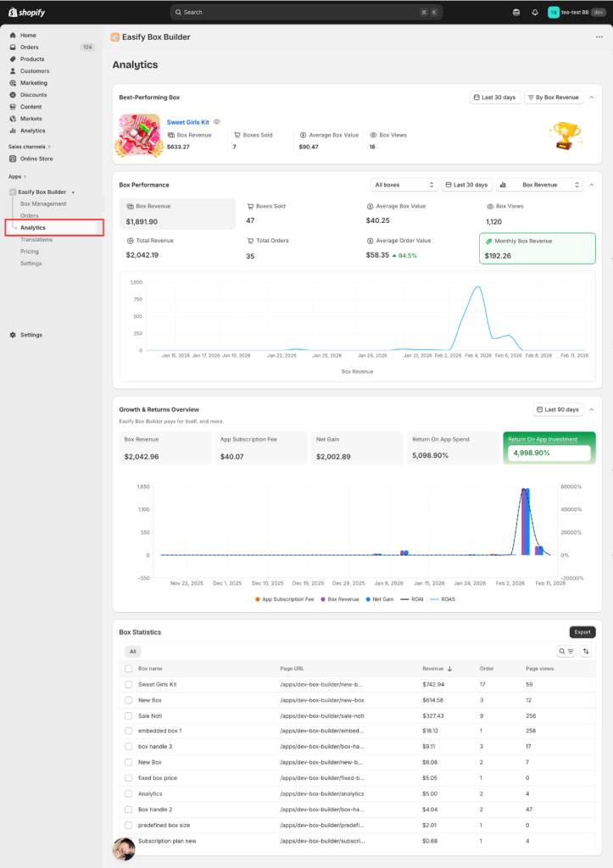This screenshot has height=868, width=613.
Task: Click the Search input field at the top
Action: 305,13
